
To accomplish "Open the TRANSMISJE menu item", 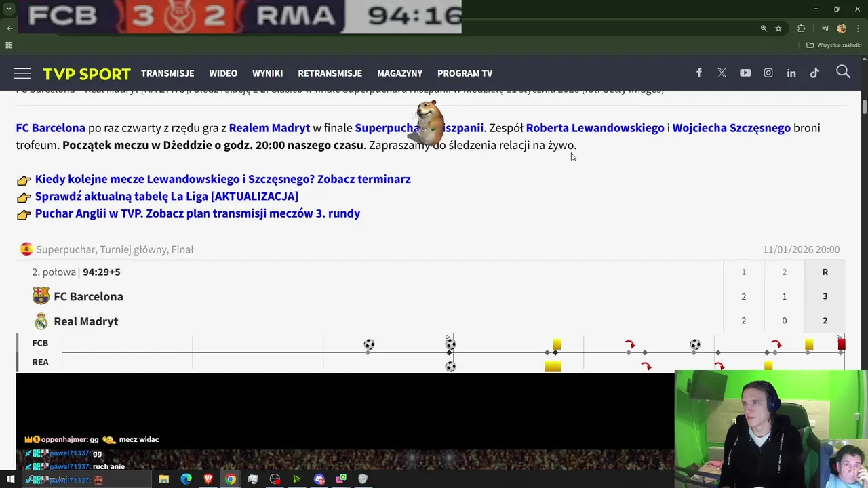I will (167, 73).
